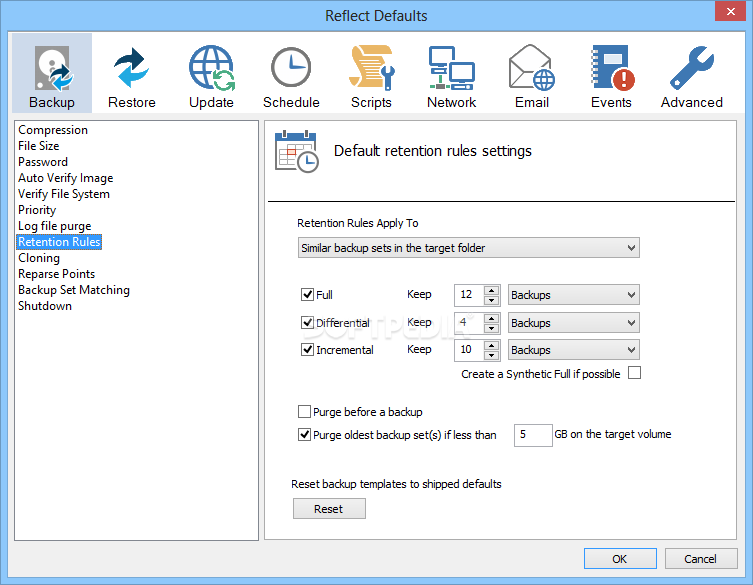Click the Full keep value field

[x=469, y=295]
